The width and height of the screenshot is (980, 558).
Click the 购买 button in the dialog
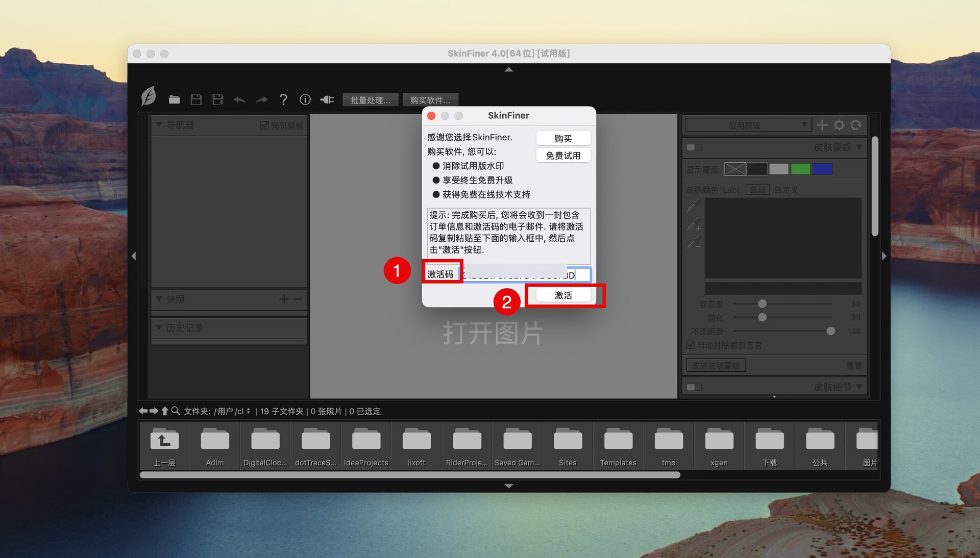[563, 138]
